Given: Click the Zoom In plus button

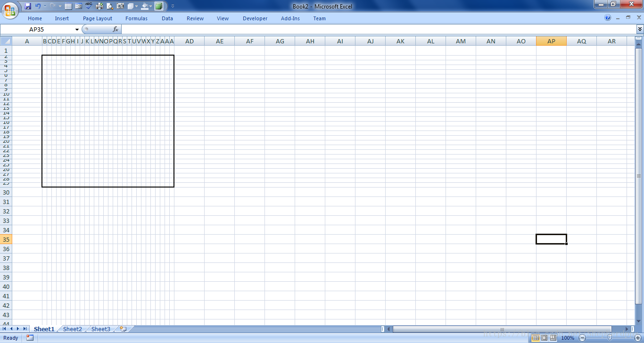Looking at the screenshot, I should tap(638, 338).
